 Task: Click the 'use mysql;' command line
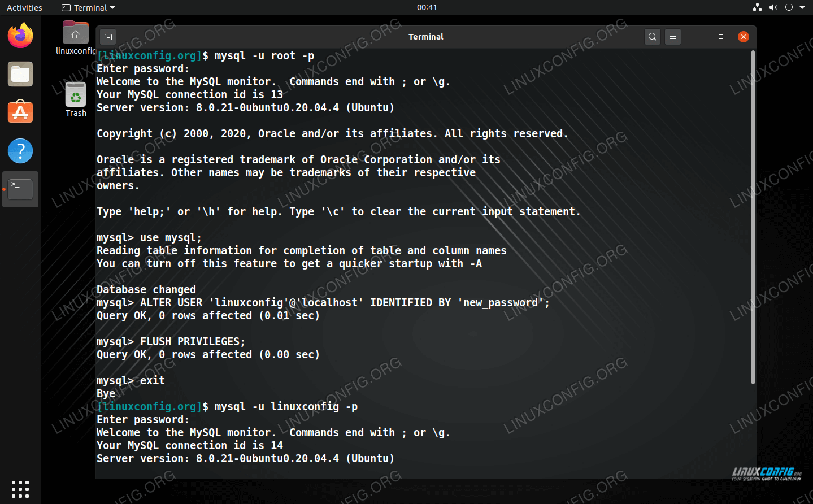pyautogui.click(x=149, y=238)
